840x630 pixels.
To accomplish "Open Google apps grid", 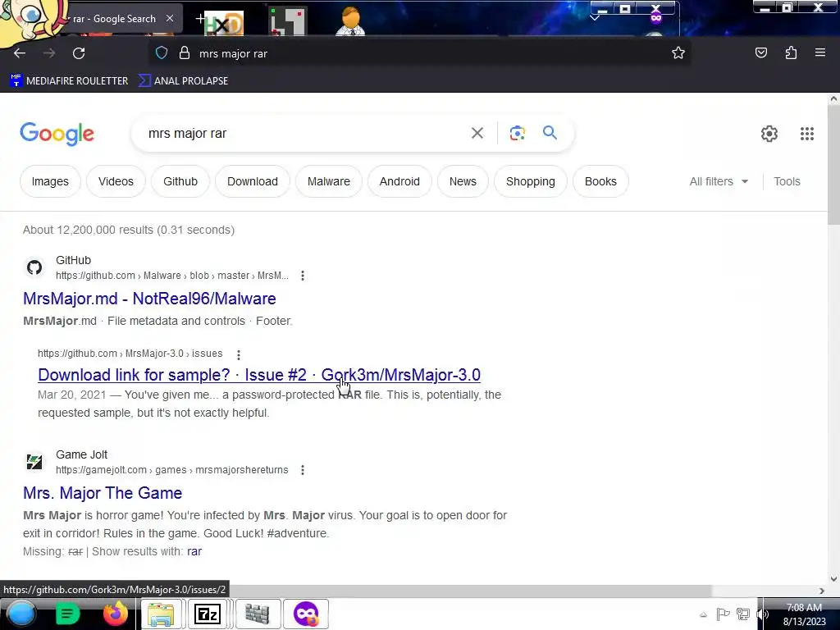I will tap(807, 134).
